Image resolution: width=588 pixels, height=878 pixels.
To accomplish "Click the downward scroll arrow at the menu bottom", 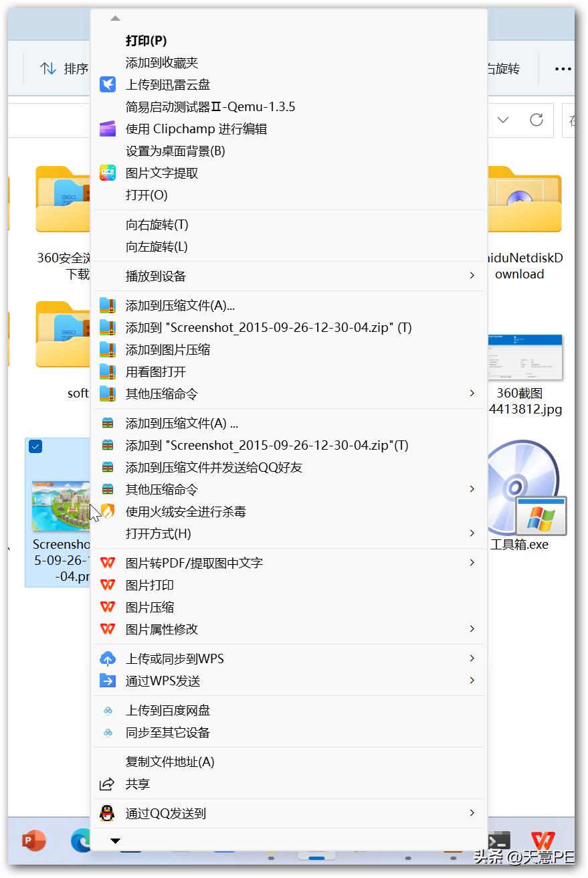I will pyautogui.click(x=115, y=841).
